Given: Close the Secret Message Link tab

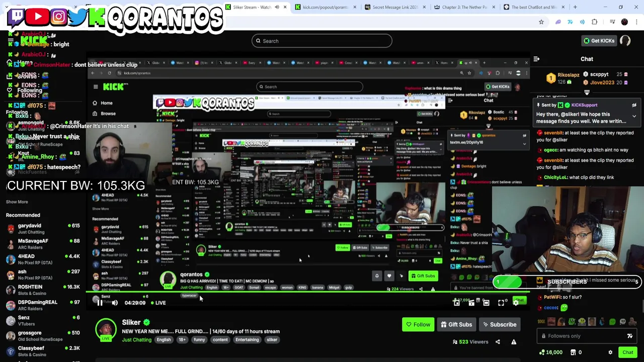Looking at the screenshot, I should pyautogui.click(x=424, y=7).
